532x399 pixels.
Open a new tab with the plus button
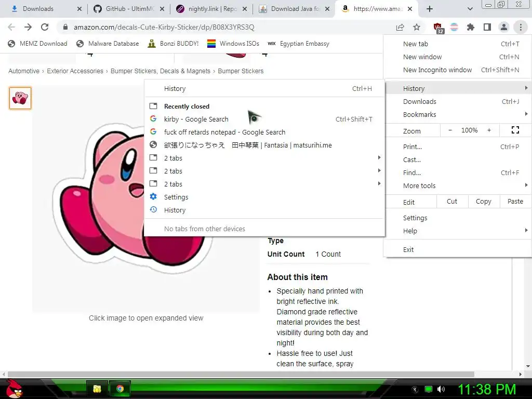(430, 9)
